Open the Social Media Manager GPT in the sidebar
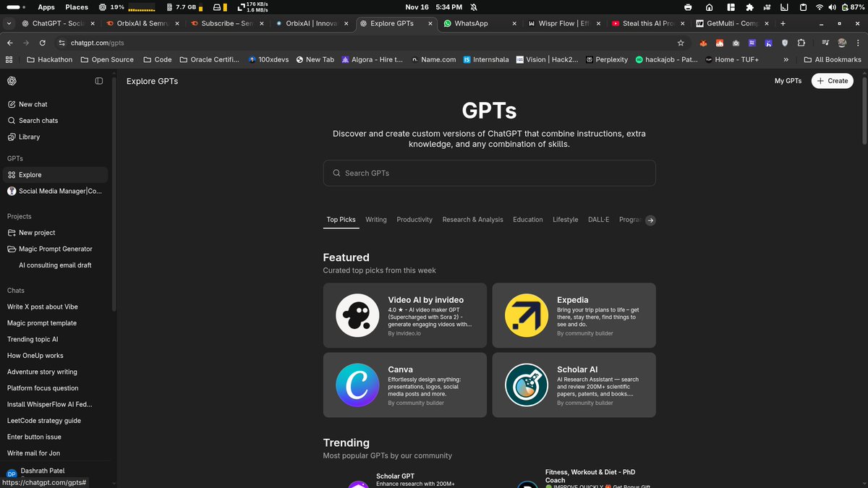The width and height of the screenshot is (868, 488). click(55, 191)
